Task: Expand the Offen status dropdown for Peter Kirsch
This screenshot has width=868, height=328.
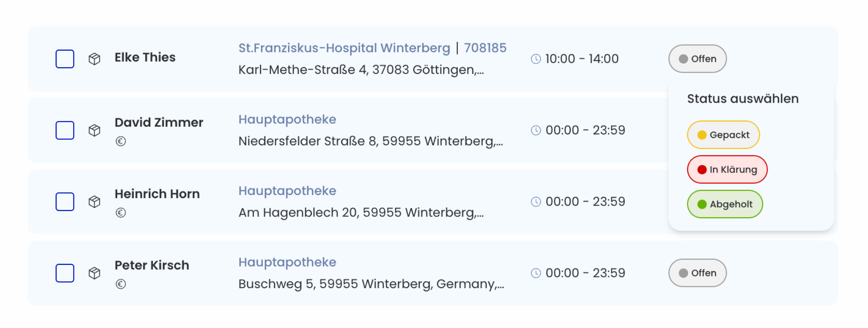Action: [x=698, y=273]
